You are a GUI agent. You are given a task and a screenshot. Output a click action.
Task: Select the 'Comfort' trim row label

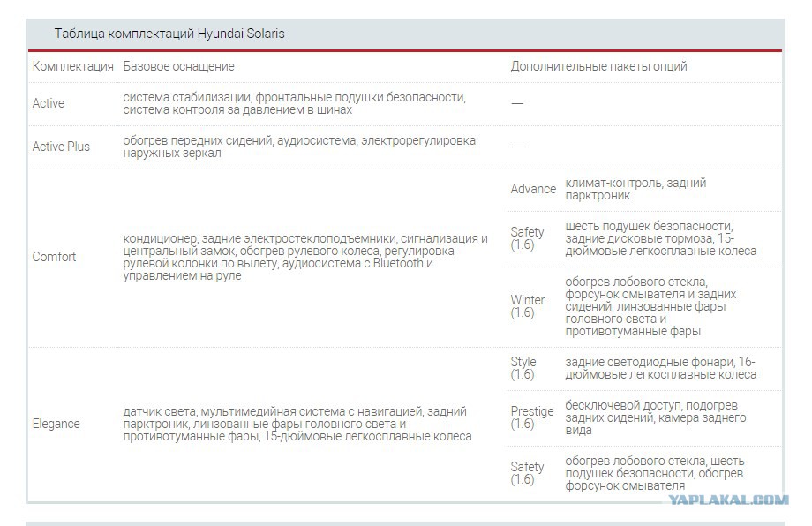point(54,257)
